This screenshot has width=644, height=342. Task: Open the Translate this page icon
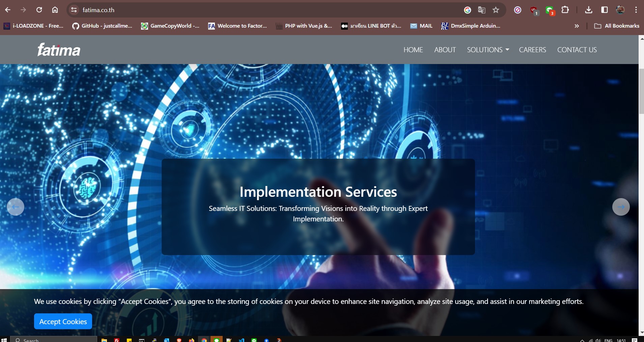[482, 10]
